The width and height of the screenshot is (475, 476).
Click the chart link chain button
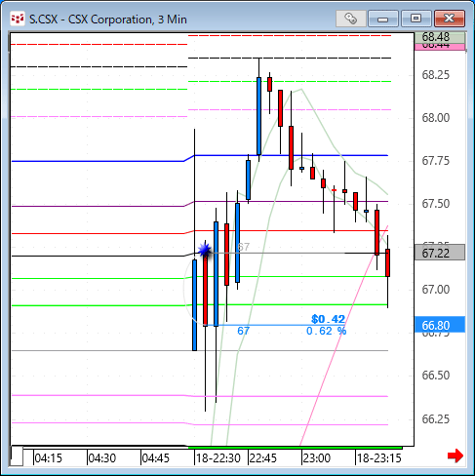(351, 19)
